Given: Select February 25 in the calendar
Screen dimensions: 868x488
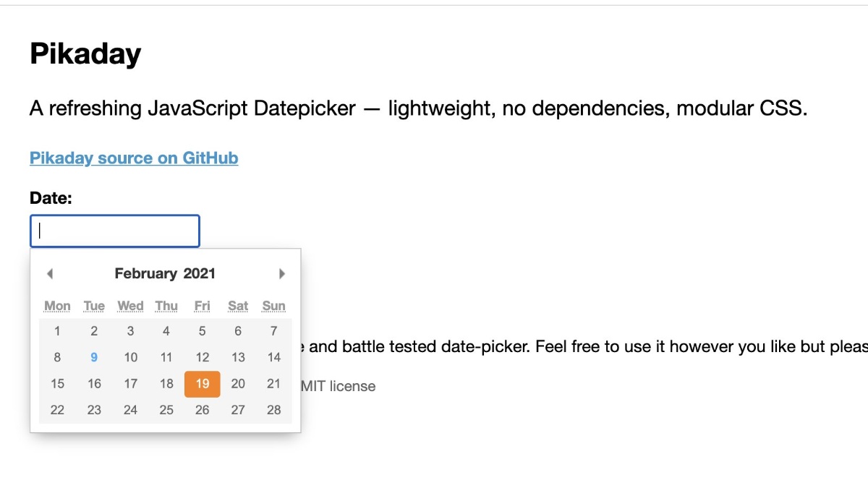Looking at the screenshot, I should click(166, 410).
